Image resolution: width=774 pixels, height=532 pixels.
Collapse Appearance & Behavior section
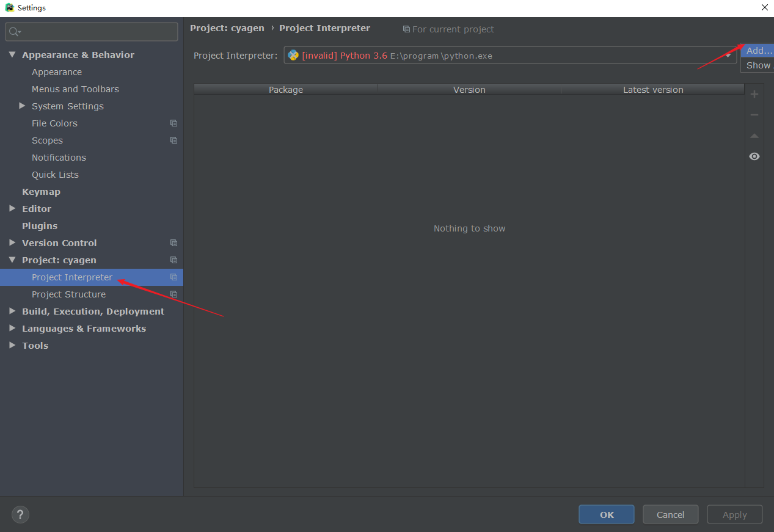click(x=12, y=55)
